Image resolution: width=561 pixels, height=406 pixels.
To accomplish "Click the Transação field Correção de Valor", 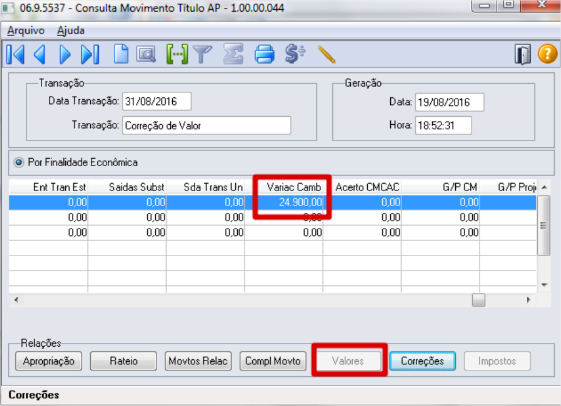I will click(206, 125).
